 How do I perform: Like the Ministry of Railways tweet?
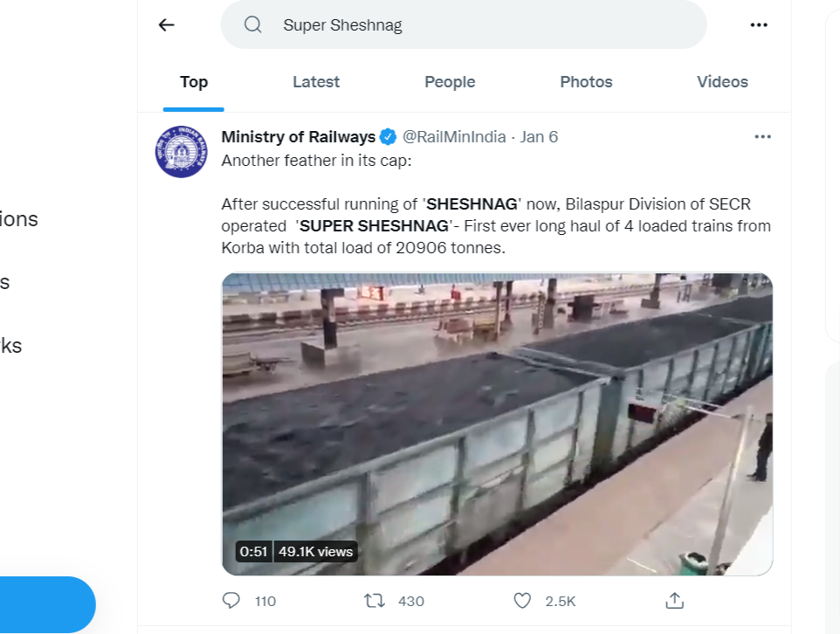point(522,601)
